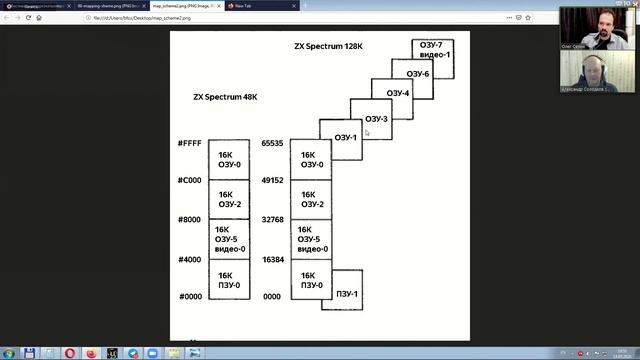
Task: Click the 49152 address value
Action: 272,180
